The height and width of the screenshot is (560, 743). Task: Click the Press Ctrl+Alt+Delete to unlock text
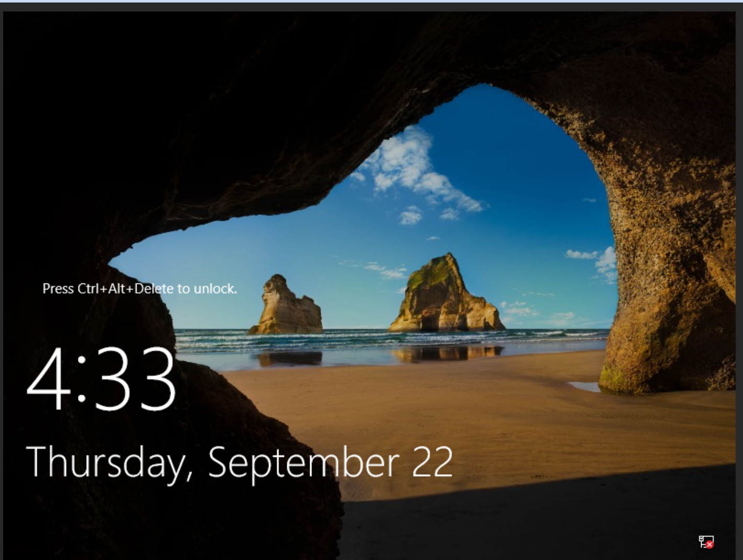(x=140, y=289)
